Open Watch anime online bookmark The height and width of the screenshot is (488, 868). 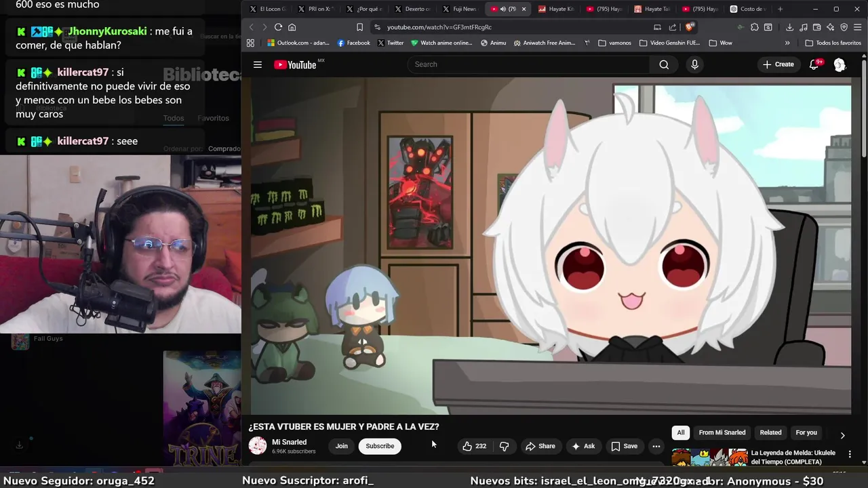click(441, 43)
